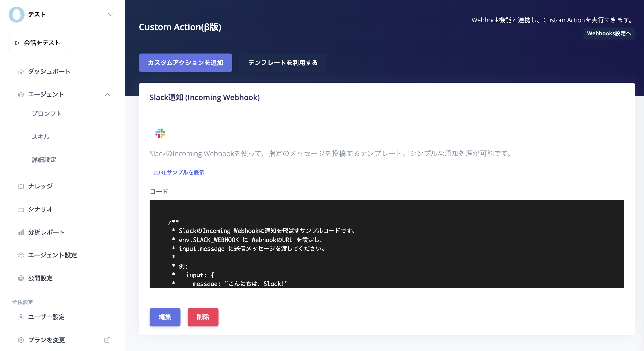The width and height of the screenshot is (644, 351).
Task: Click the Slack logo icon
Action: coord(160,133)
